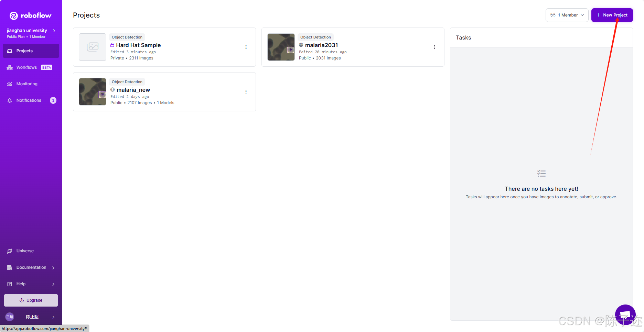Click the Projects page heading
The width and height of the screenshot is (644, 332).
pos(86,15)
